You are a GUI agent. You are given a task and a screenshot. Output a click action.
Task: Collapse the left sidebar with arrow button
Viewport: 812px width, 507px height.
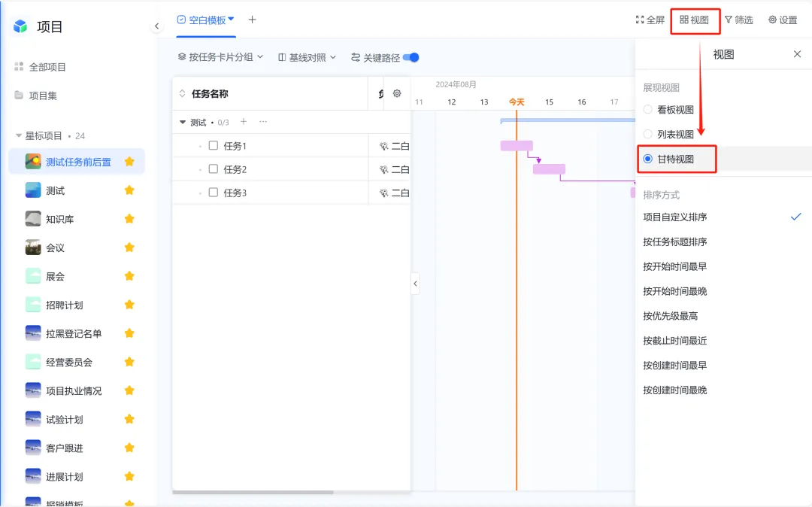157,26
